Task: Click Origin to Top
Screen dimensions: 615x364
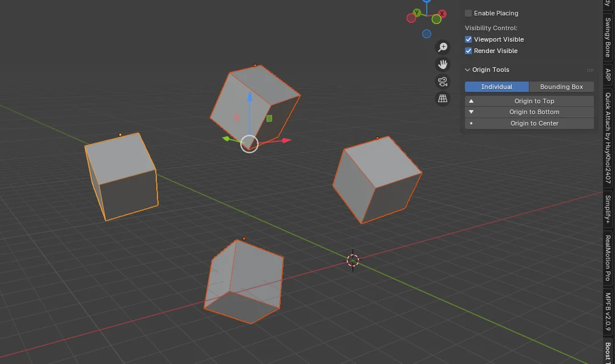Action: coord(534,100)
